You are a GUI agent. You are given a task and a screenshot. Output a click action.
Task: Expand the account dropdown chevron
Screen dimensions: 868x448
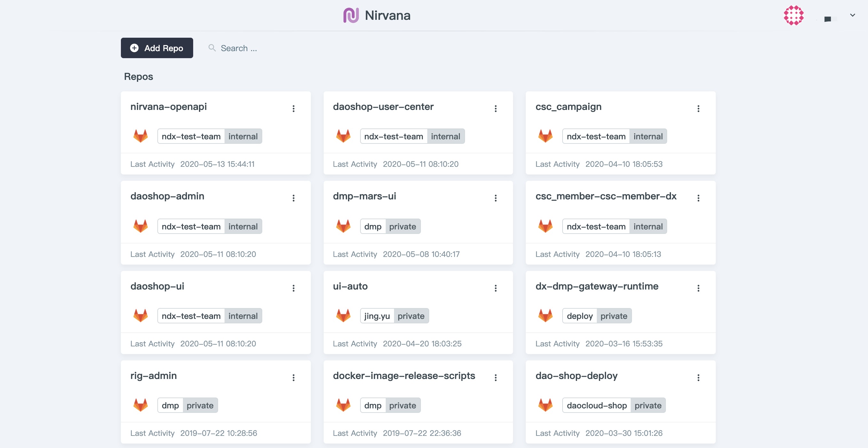[x=852, y=15]
